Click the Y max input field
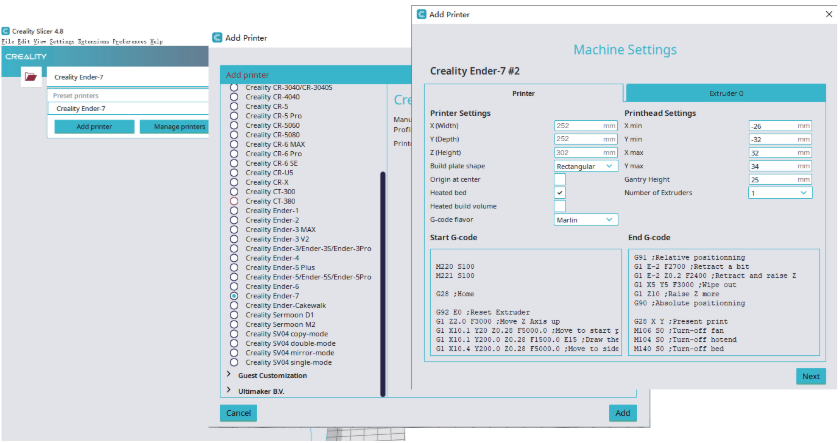 (780, 166)
